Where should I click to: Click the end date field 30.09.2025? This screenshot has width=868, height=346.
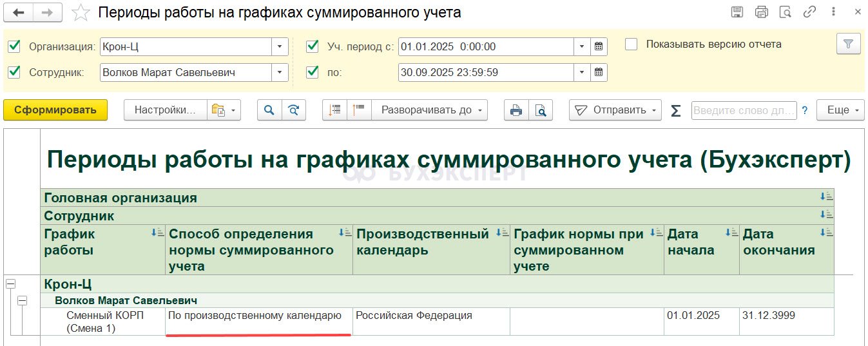[x=486, y=72]
